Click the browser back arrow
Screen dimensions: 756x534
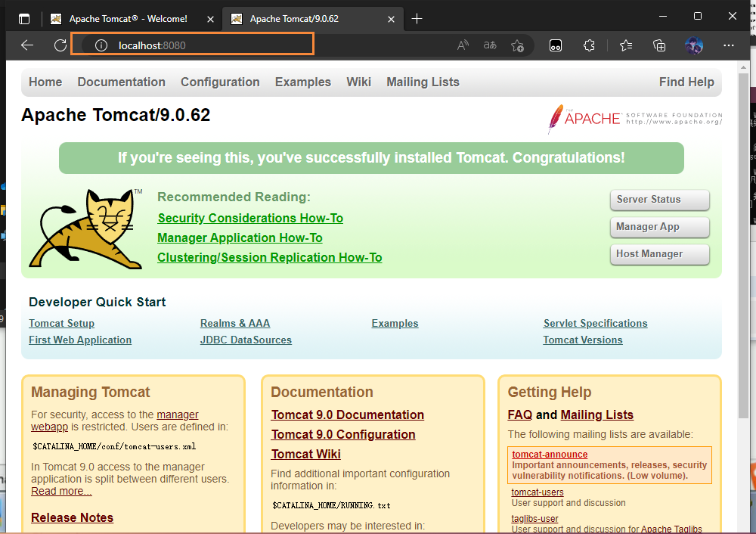(x=27, y=45)
